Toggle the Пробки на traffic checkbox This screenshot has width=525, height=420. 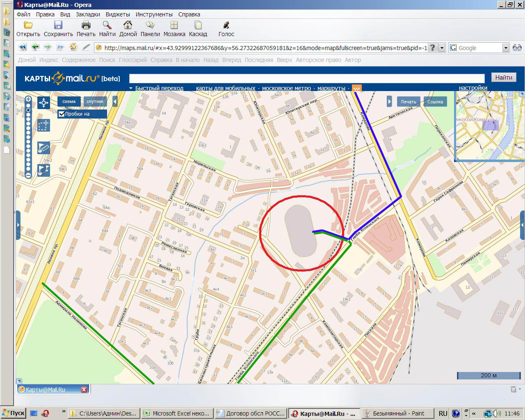62,114
